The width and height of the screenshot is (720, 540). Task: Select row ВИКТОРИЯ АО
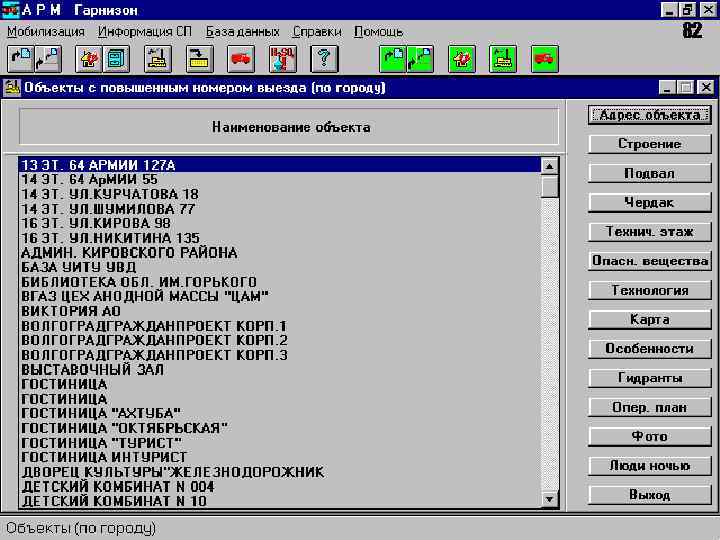coord(280,311)
